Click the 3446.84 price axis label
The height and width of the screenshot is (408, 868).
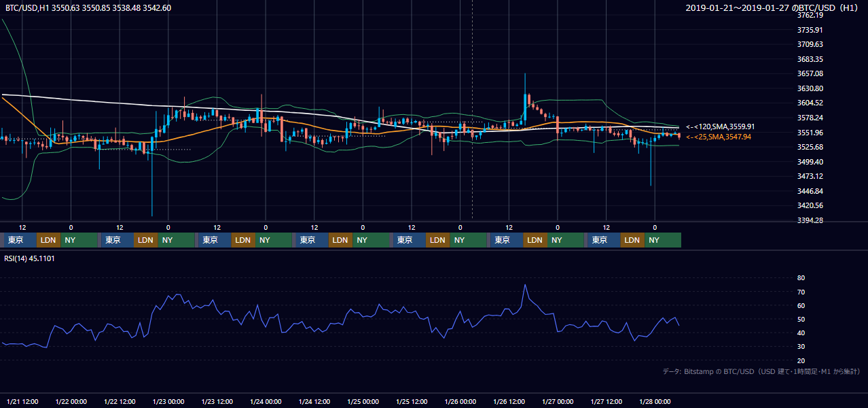810,191
